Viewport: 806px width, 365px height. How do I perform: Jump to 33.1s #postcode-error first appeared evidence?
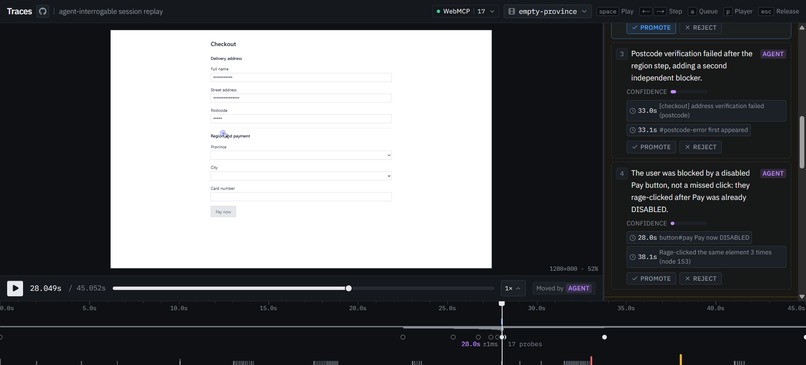point(688,130)
